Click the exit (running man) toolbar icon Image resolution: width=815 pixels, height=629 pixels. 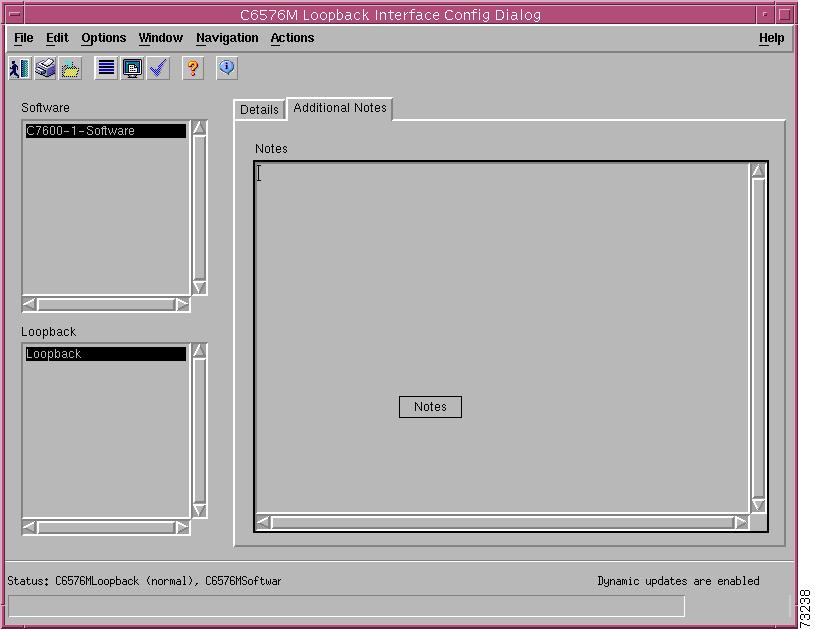point(20,68)
